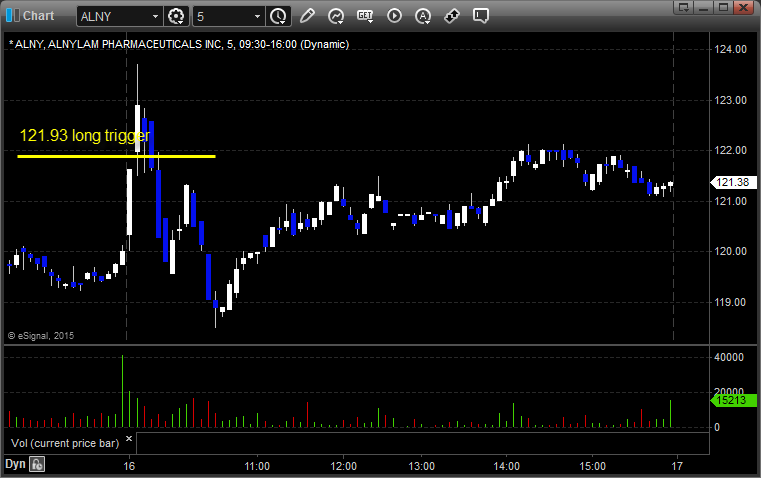Click the 40000 volume axis label
This screenshot has width=761, height=478.
729,357
